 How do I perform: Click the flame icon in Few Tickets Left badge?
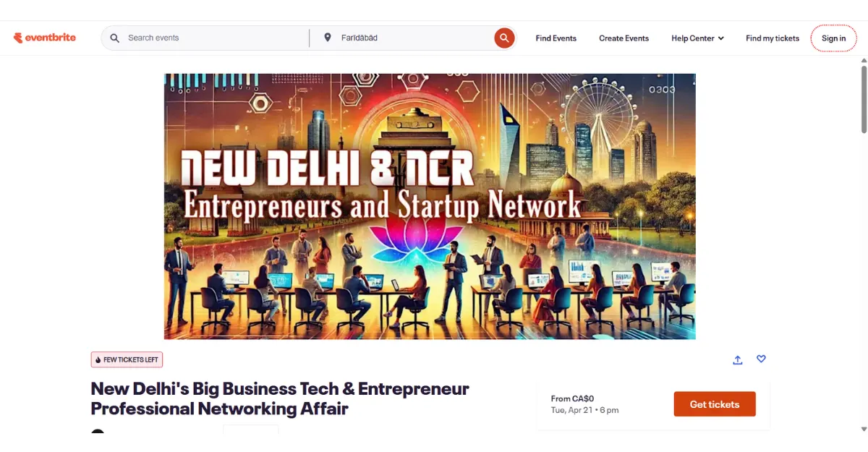(98, 359)
